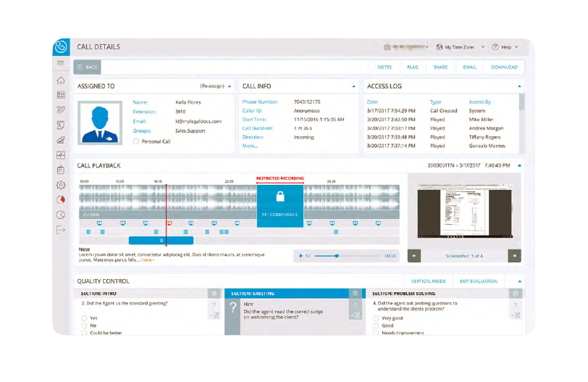Switch to Vertical Mode
The height and width of the screenshot is (382, 588).
[x=428, y=281]
